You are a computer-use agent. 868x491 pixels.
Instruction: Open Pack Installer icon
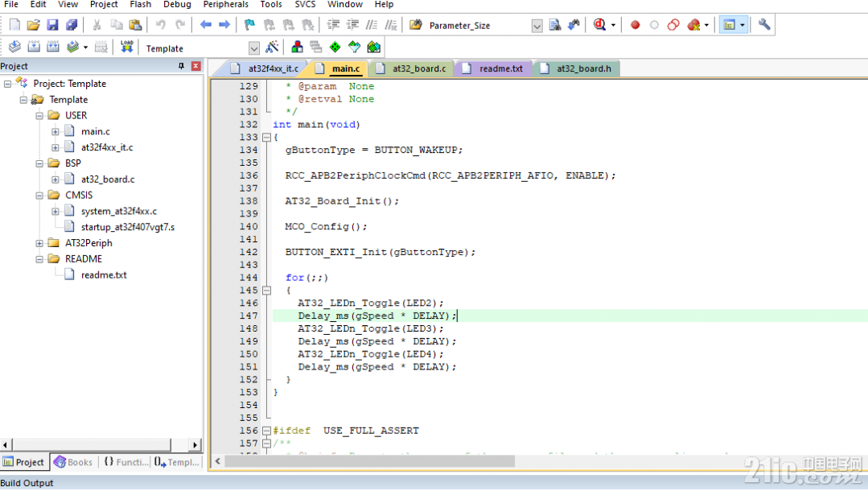(x=373, y=47)
